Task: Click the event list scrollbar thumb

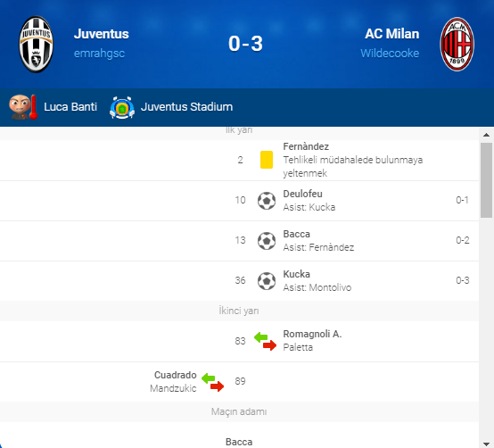Action: [x=487, y=180]
